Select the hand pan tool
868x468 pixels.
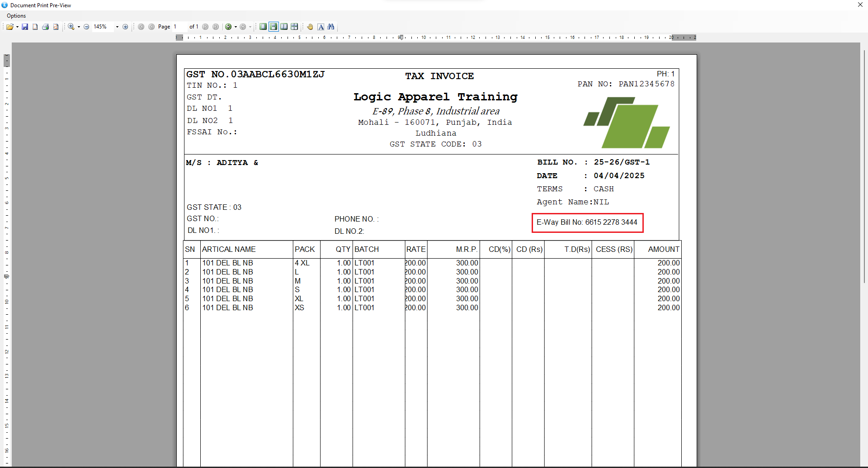310,27
